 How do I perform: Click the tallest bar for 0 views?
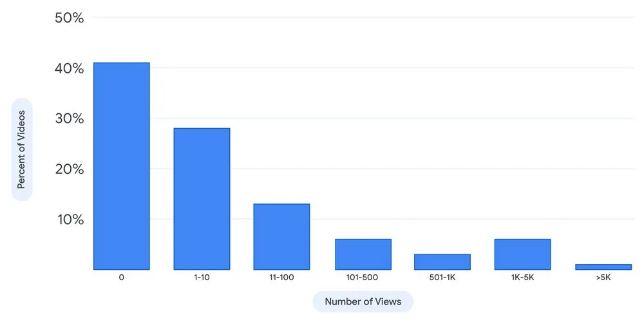(x=121, y=166)
